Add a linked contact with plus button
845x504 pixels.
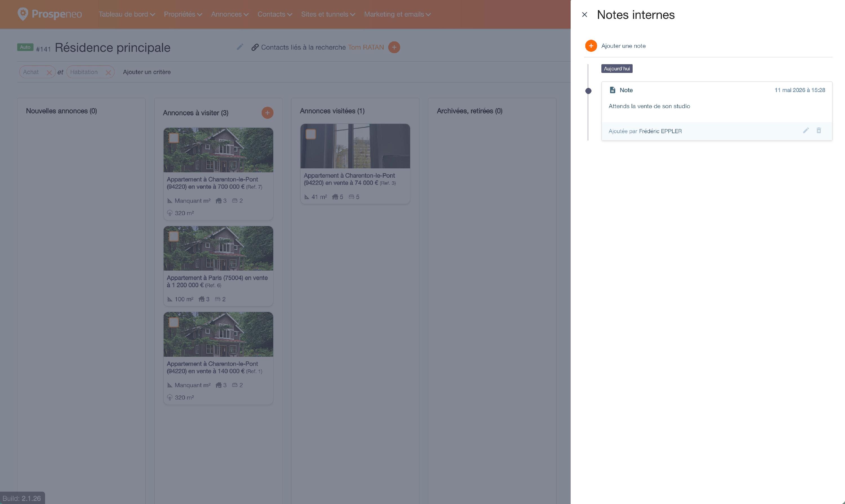tap(394, 47)
